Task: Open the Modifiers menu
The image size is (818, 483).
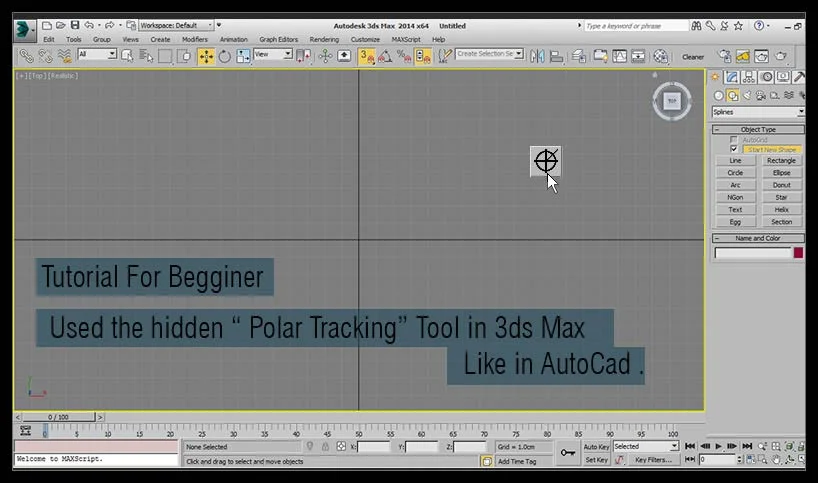Action: coord(195,39)
